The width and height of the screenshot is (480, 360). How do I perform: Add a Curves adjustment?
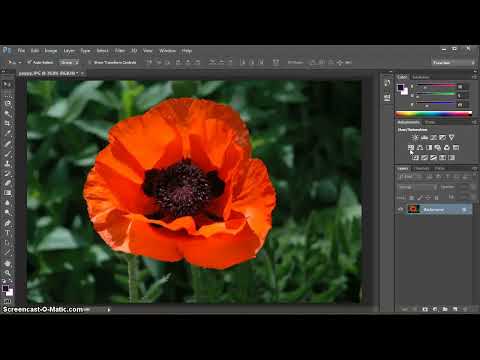coord(433,137)
